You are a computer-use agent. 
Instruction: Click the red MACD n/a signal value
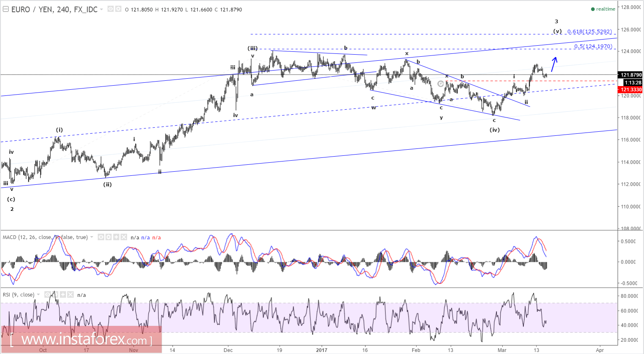[x=156, y=237]
